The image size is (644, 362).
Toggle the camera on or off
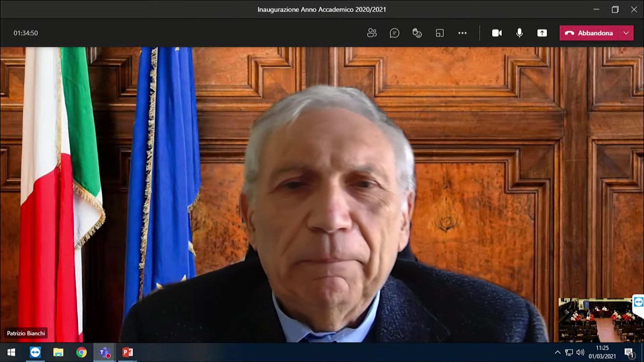point(497,33)
